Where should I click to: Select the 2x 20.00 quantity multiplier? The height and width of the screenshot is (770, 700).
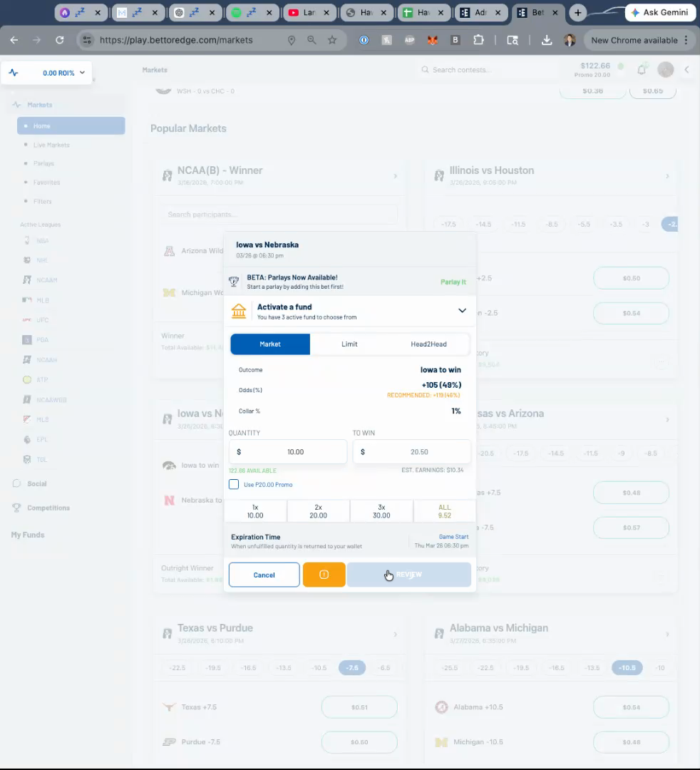(318, 511)
